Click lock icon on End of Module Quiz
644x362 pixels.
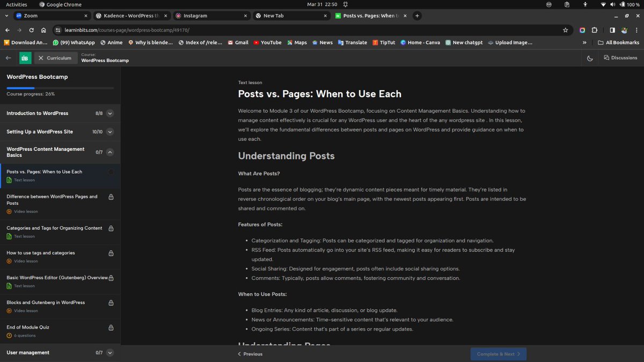point(111,328)
